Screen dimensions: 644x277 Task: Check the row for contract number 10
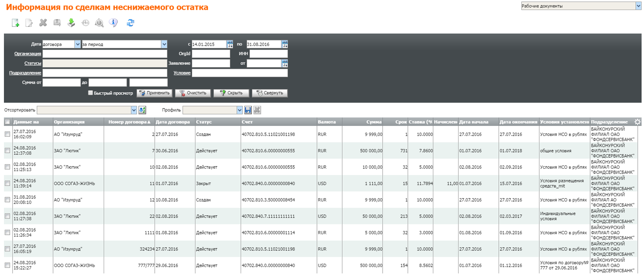click(x=7, y=167)
